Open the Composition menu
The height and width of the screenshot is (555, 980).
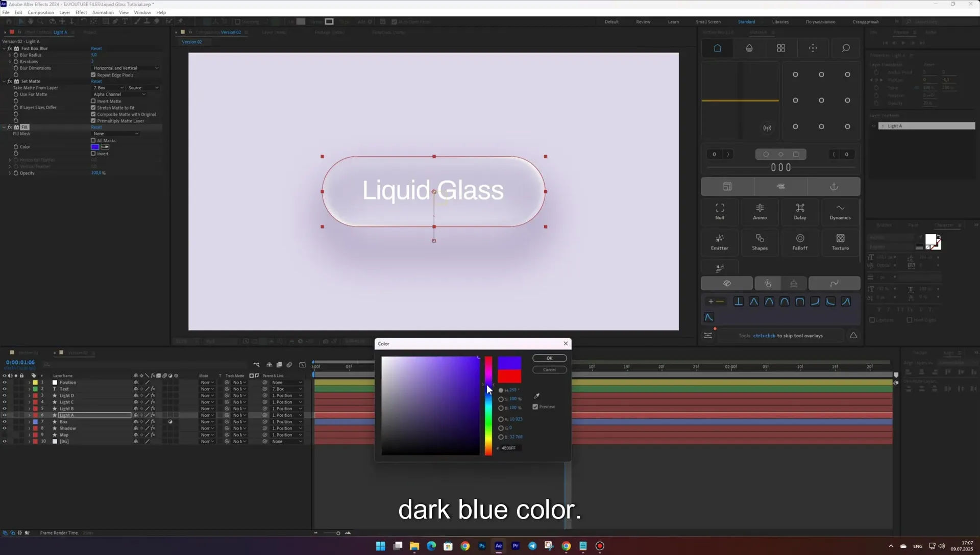click(x=41, y=12)
